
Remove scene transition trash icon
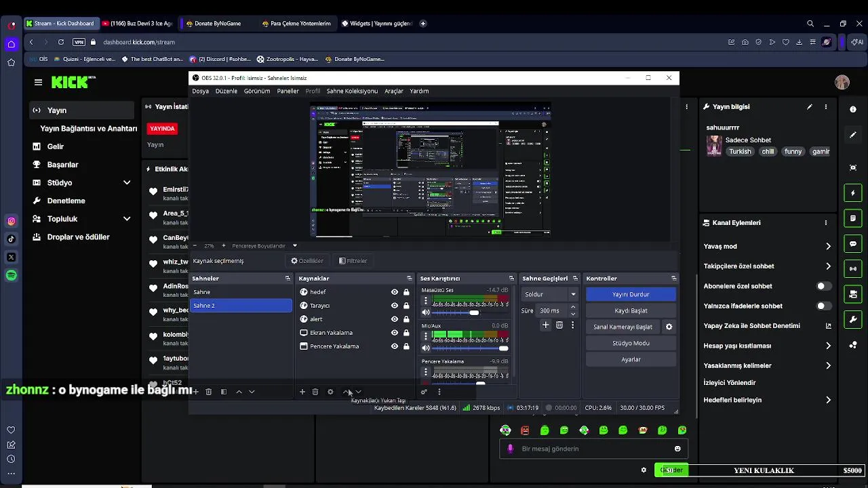pos(559,325)
